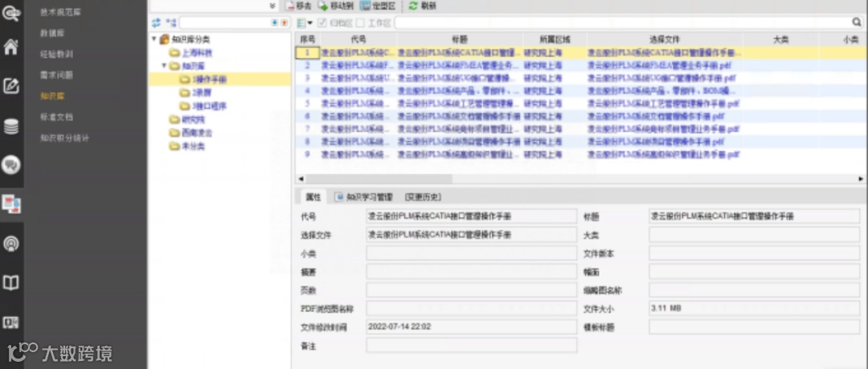This screenshot has width=868, height=369.
Task: Select the 1操作手册 folder in tree
Action: point(209,80)
